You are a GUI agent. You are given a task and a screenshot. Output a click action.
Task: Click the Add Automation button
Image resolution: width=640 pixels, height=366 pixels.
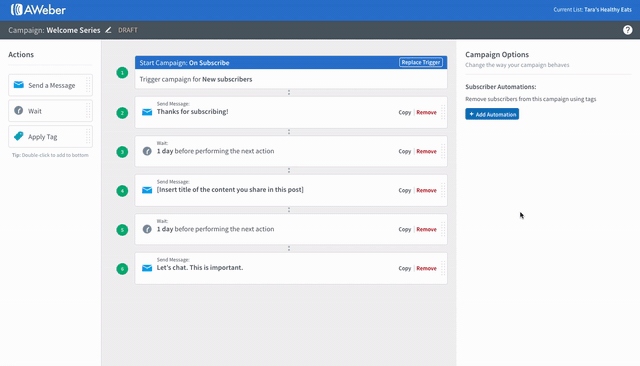coord(492,114)
